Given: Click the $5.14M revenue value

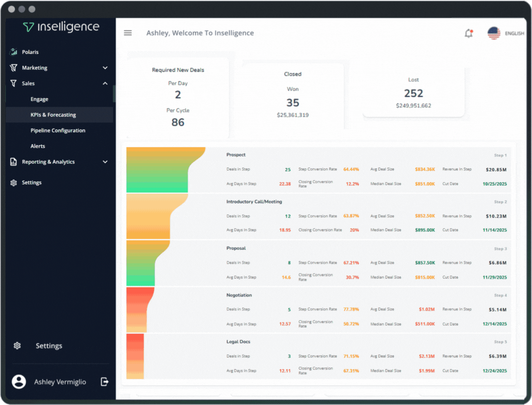Looking at the screenshot, I should tap(498, 310).
